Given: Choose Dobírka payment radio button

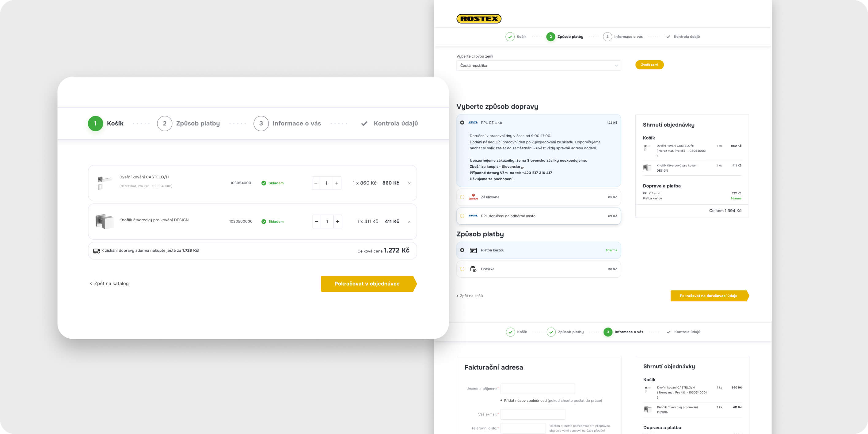Looking at the screenshot, I should click(462, 269).
